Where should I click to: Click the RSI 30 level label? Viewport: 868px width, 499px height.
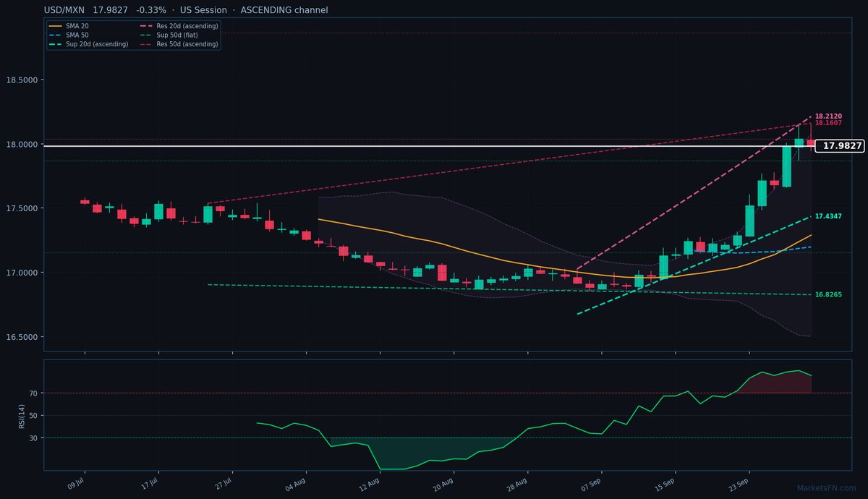click(33, 438)
